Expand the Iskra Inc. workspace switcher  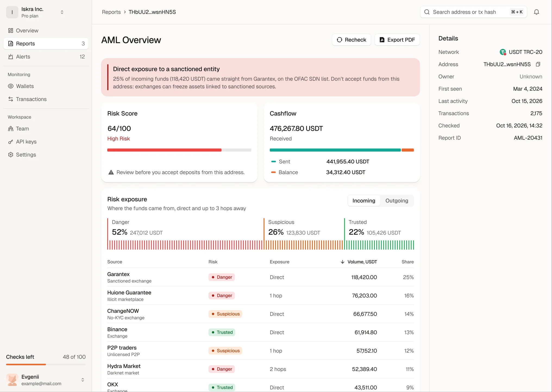(x=62, y=12)
